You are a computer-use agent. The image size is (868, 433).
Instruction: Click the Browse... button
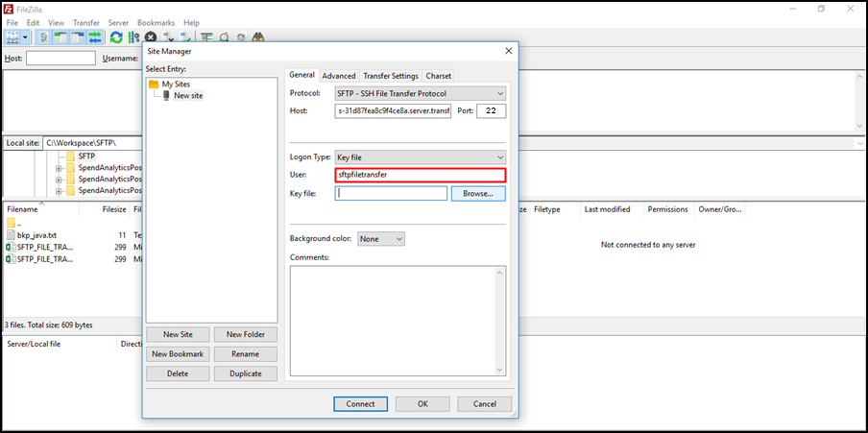pyautogui.click(x=478, y=193)
